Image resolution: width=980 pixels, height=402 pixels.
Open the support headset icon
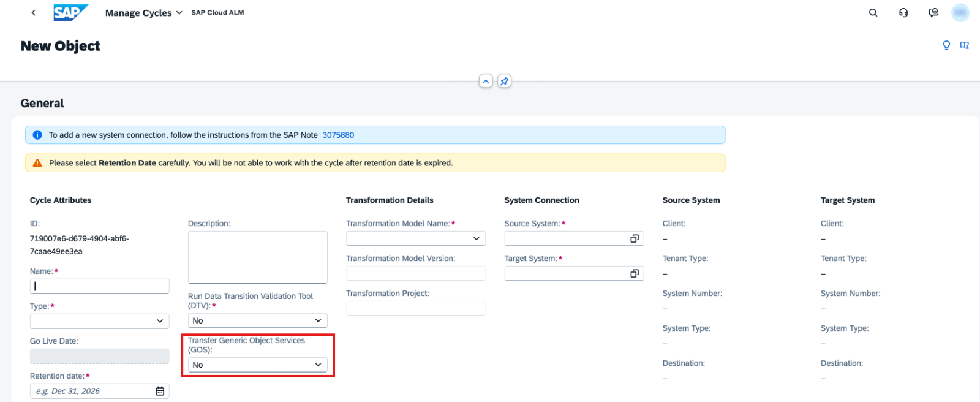[903, 13]
